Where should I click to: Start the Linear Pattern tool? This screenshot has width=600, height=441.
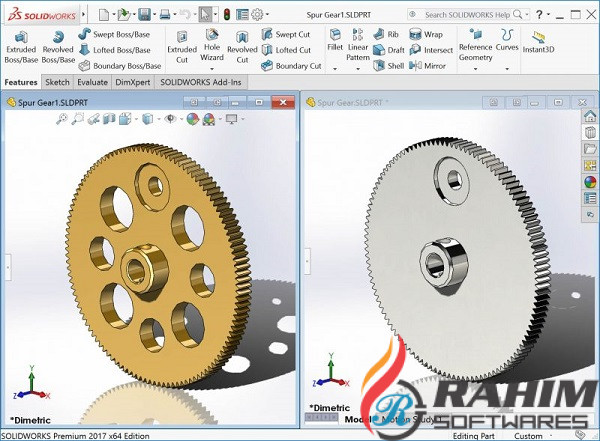(358, 44)
